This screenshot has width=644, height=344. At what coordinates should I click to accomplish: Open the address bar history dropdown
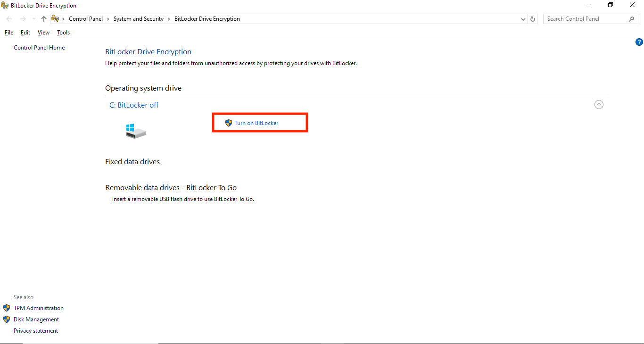pos(523,19)
